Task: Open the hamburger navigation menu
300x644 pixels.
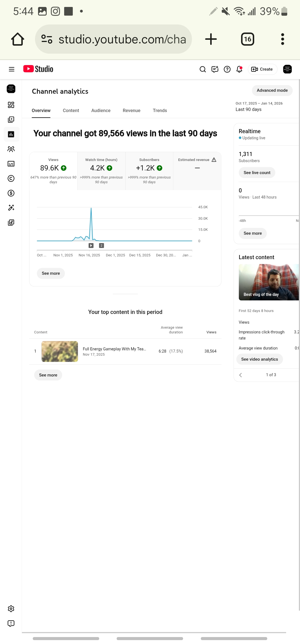Action: tap(11, 69)
